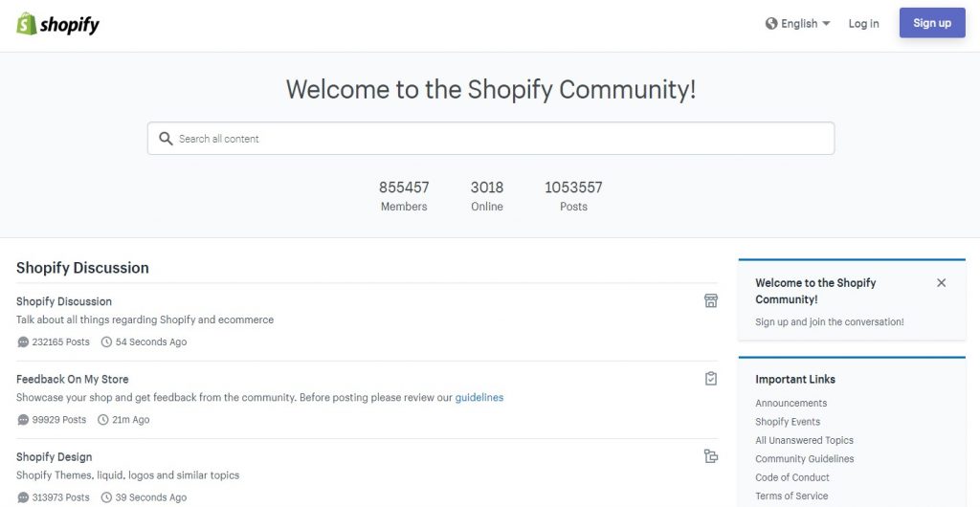Click the clock icon beside 54 Seconds Ago
The image size is (980, 507).
tap(106, 342)
